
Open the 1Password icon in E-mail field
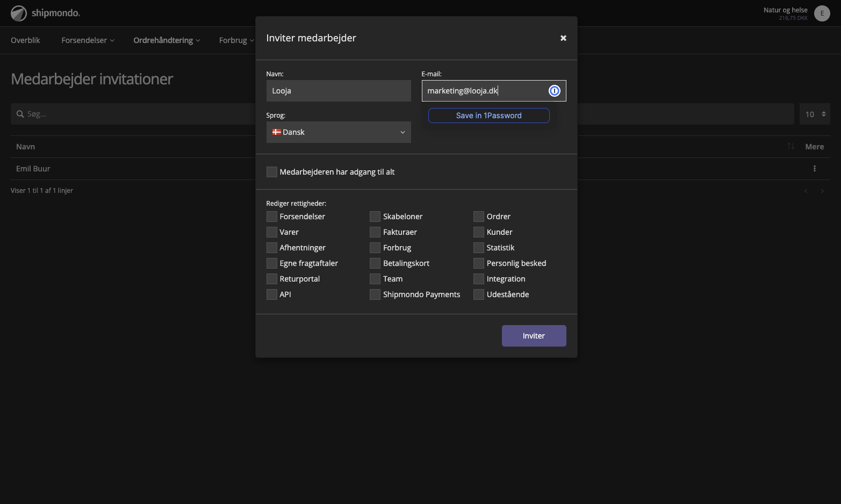click(x=554, y=91)
